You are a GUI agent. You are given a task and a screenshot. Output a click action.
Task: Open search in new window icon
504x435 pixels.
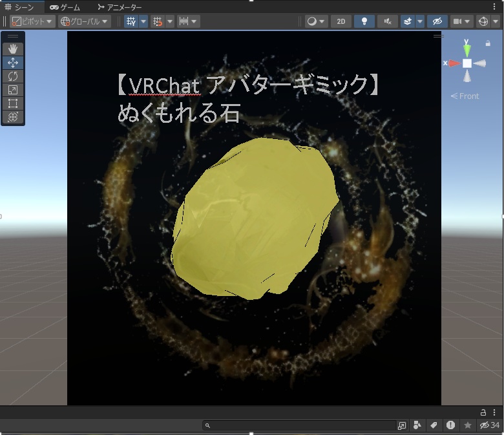pyautogui.click(x=402, y=425)
